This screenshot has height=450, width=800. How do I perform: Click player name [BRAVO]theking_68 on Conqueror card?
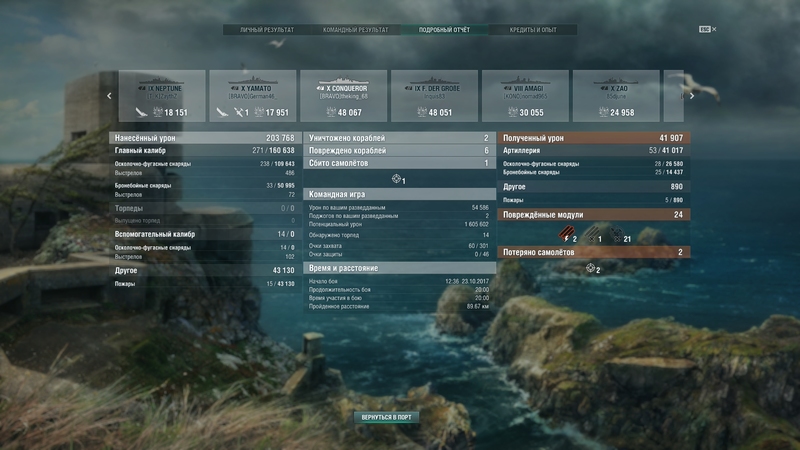(x=343, y=96)
